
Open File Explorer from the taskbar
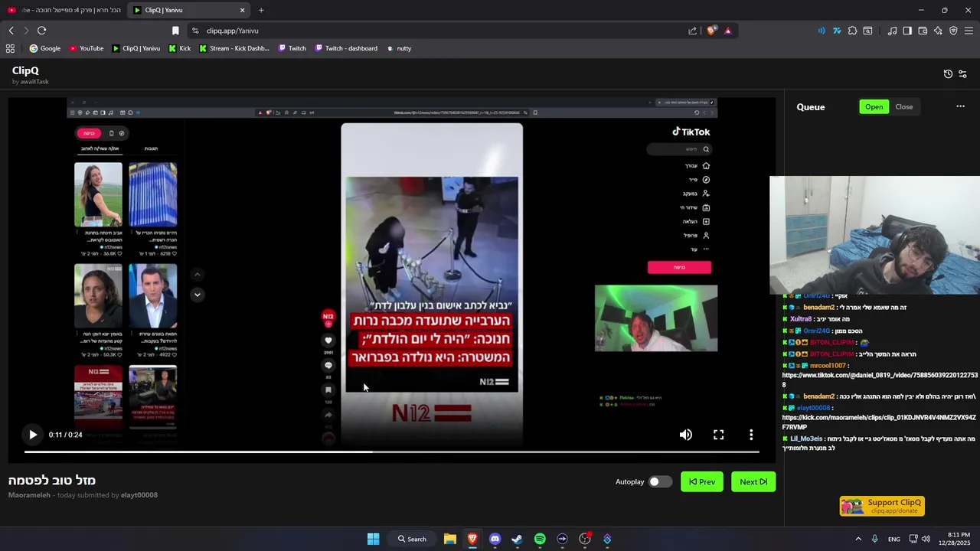pyautogui.click(x=450, y=539)
